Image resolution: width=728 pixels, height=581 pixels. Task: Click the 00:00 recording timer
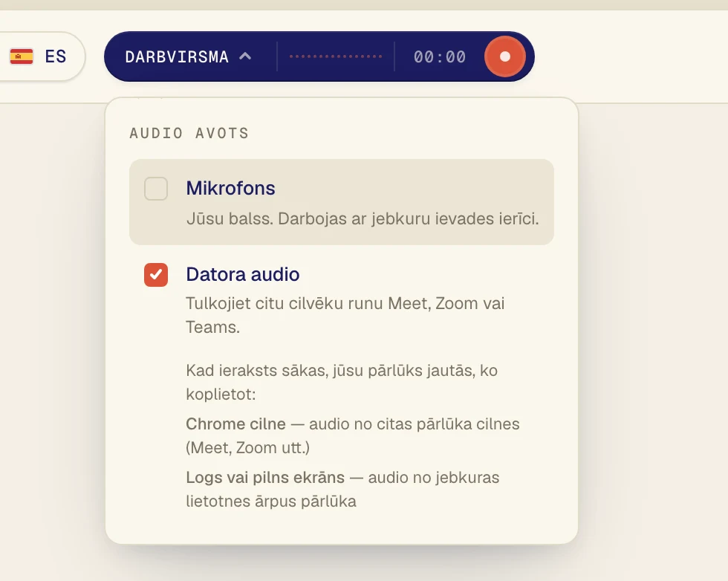[x=440, y=56]
